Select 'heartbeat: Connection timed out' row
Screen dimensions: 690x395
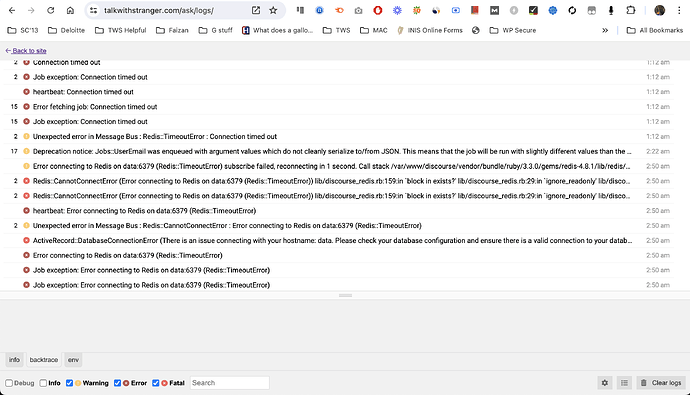[x=339, y=92]
